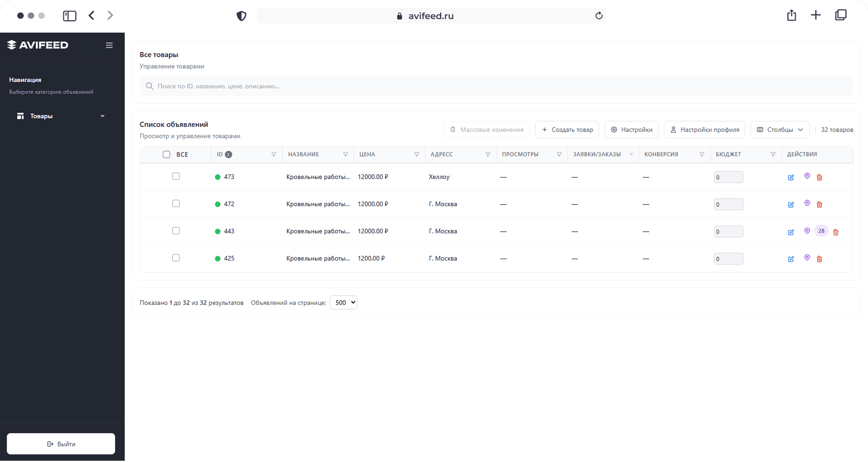This screenshot has width=868, height=462.
Task: Select the checkbox for item 473
Action: [x=176, y=177]
